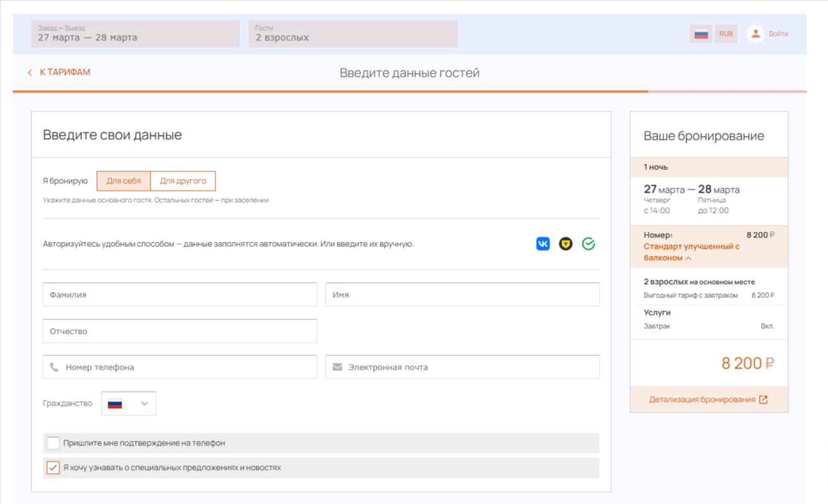This screenshot has width=828, height=504.
Task: Sign in with the VK icon
Action: pos(543,244)
